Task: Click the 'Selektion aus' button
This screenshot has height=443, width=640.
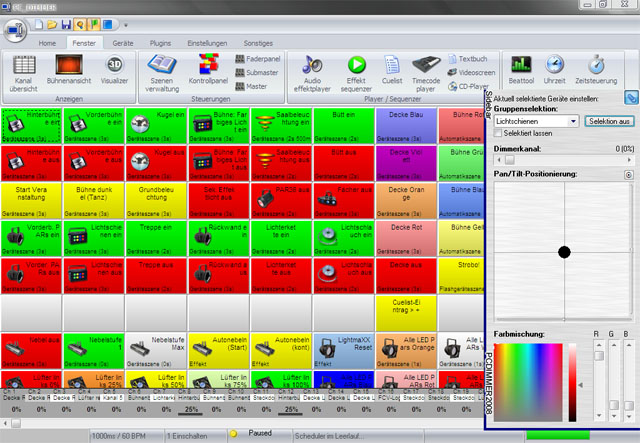Action: point(610,120)
